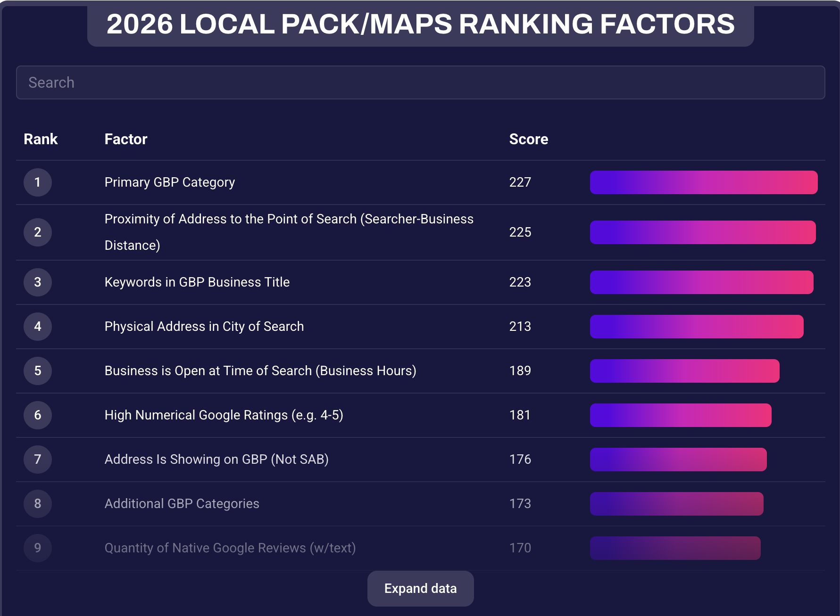Click rank badge number 8
Screen dimensions: 840x616
[x=38, y=504]
